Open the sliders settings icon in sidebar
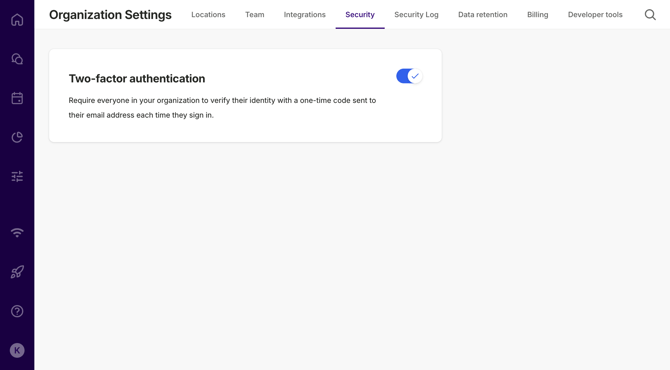This screenshot has width=670, height=370. pos(17,176)
